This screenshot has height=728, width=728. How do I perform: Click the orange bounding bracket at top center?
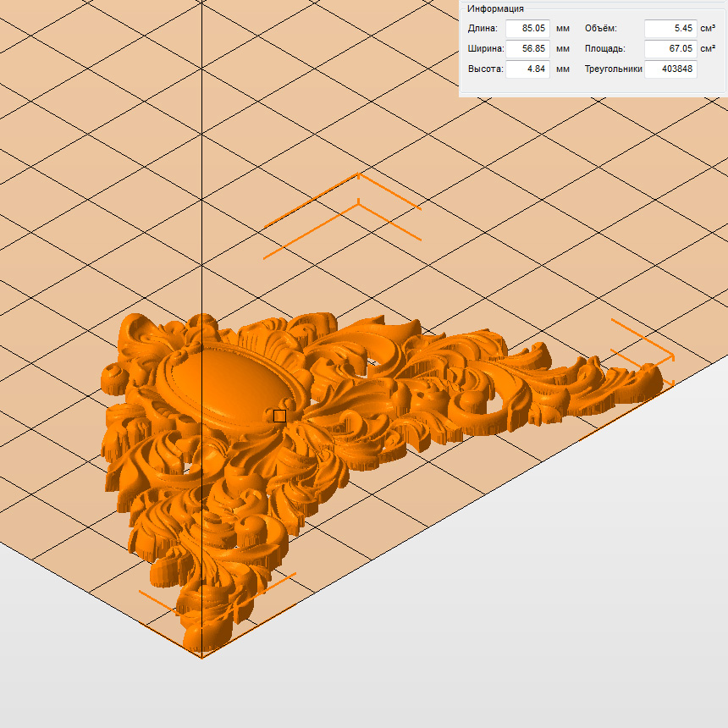(358, 177)
